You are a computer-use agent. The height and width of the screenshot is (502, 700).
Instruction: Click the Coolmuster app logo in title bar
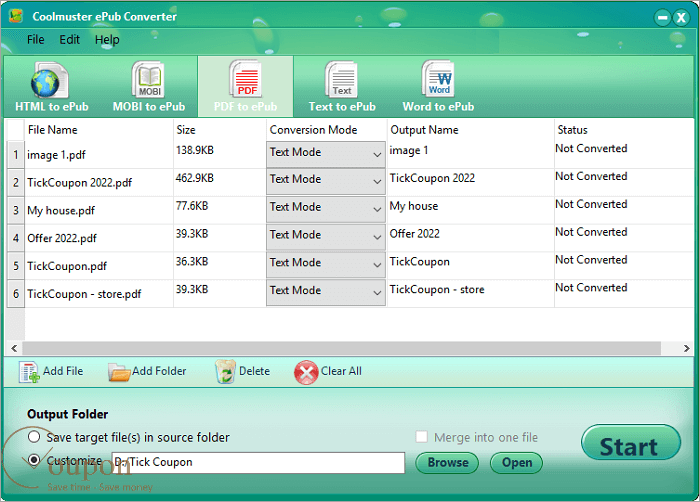16,16
